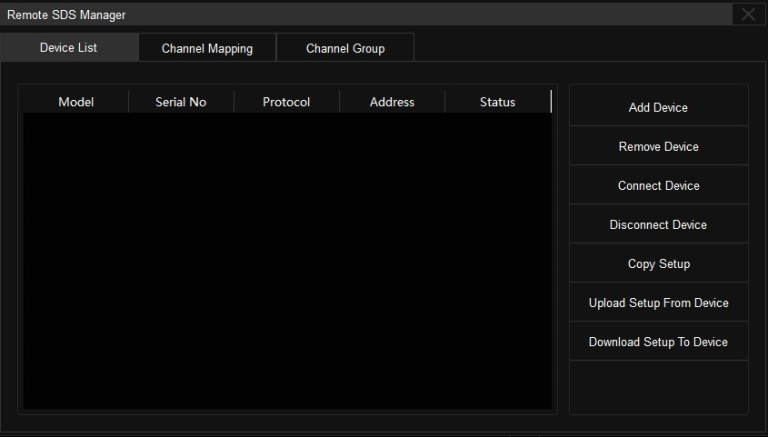Hit the Connect Device button

(x=658, y=186)
